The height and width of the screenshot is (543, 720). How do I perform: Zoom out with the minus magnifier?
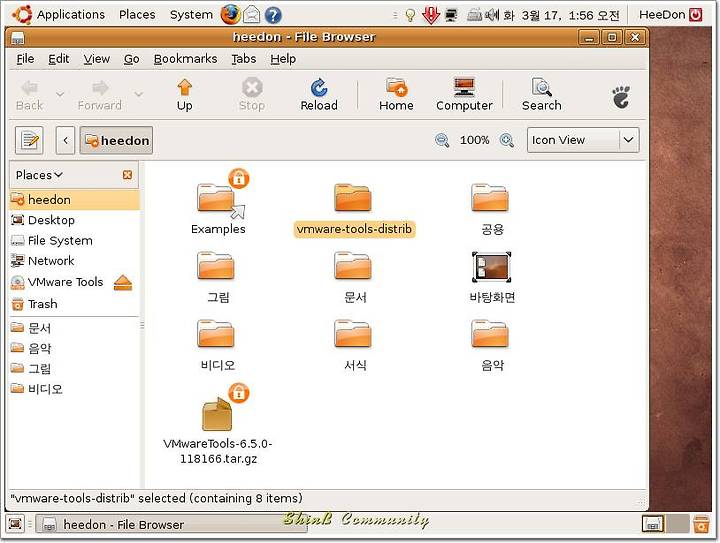pos(442,140)
